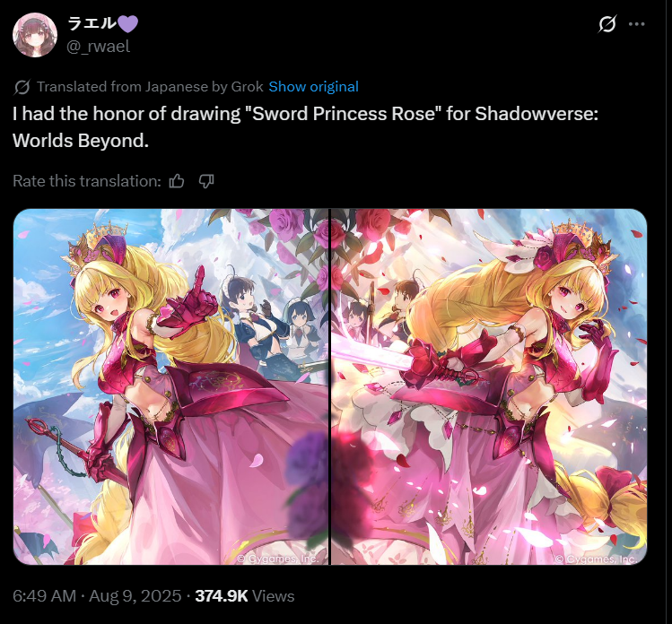The width and height of the screenshot is (672, 624).
Task: Click the Grok icon in the post header
Action: (607, 24)
